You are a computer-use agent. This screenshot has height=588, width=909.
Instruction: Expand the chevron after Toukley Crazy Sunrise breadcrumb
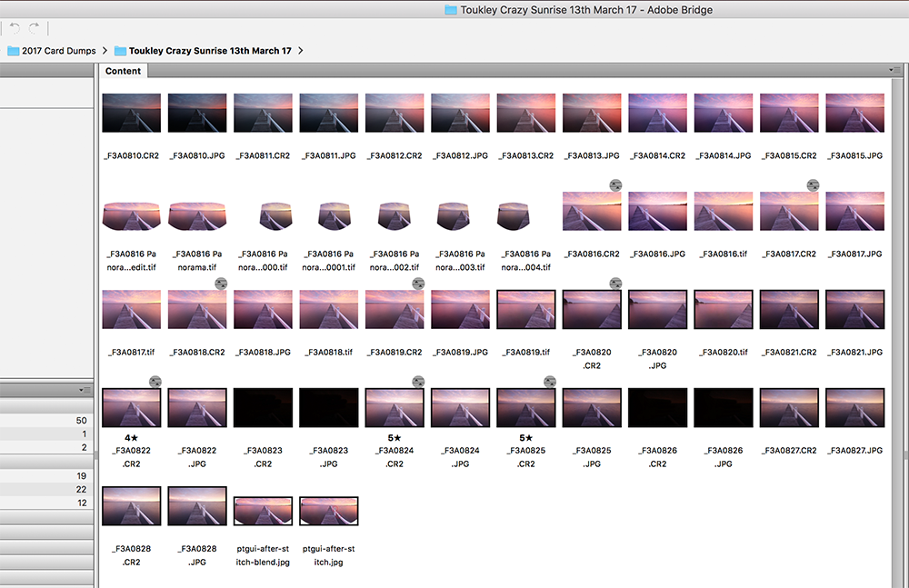pyautogui.click(x=300, y=51)
